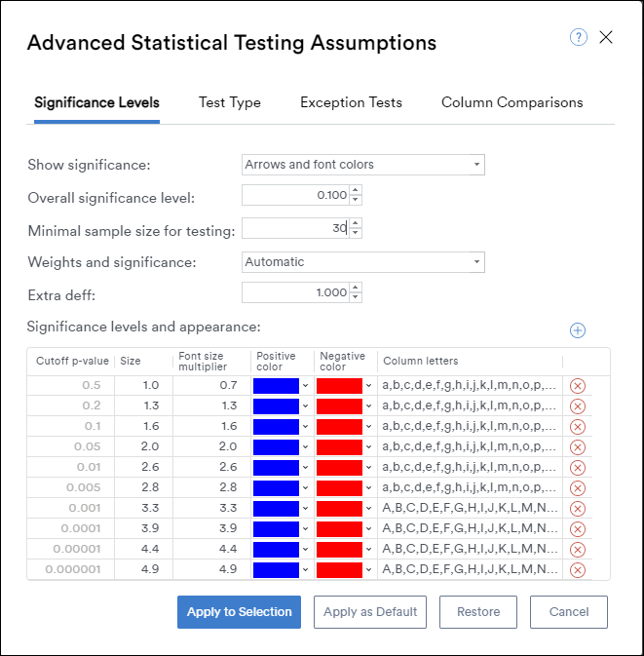Switch to the Test Type tab
Screen dimensions: 644x656
(x=230, y=102)
